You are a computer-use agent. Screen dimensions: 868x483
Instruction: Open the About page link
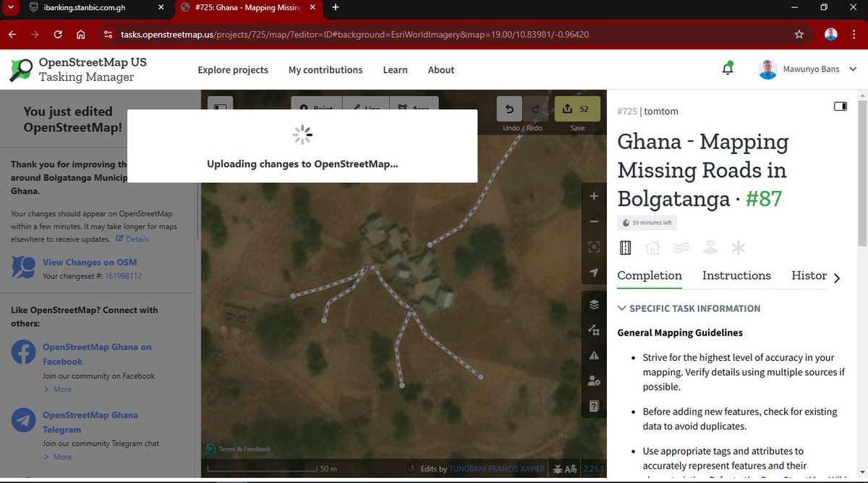441,70
